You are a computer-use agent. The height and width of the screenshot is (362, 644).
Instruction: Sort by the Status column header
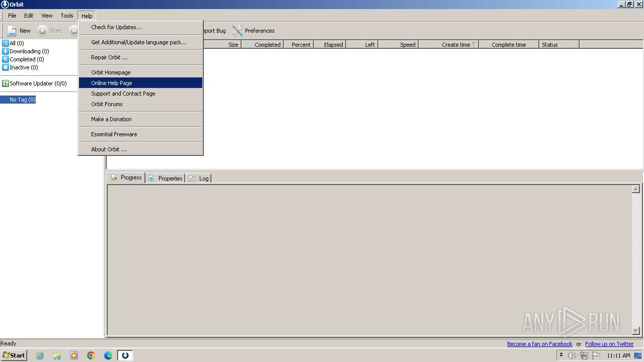click(559, 45)
